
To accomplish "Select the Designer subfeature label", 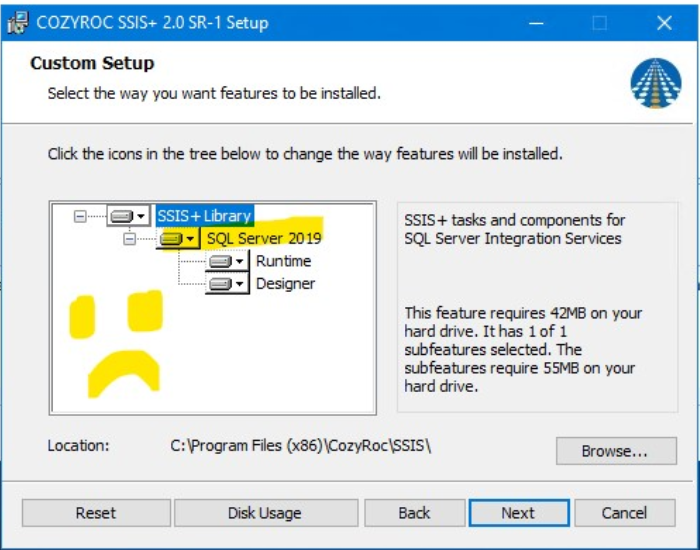I will (286, 283).
